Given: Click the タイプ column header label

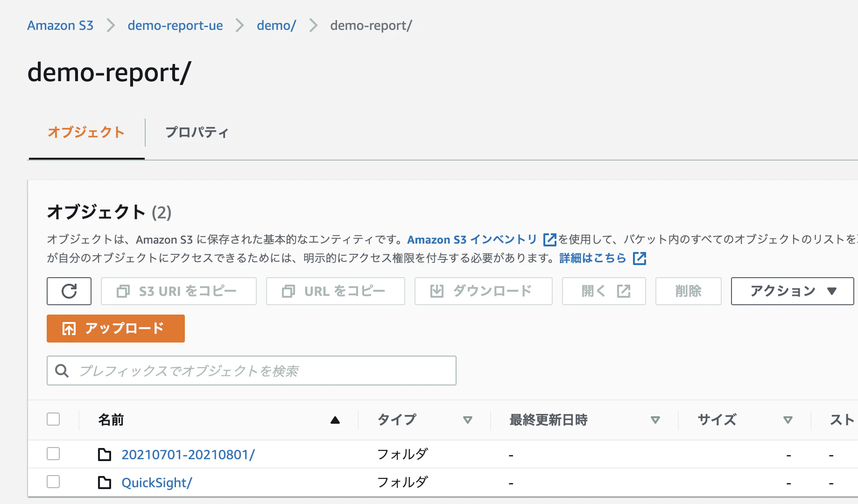Looking at the screenshot, I should (x=397, y=420).
